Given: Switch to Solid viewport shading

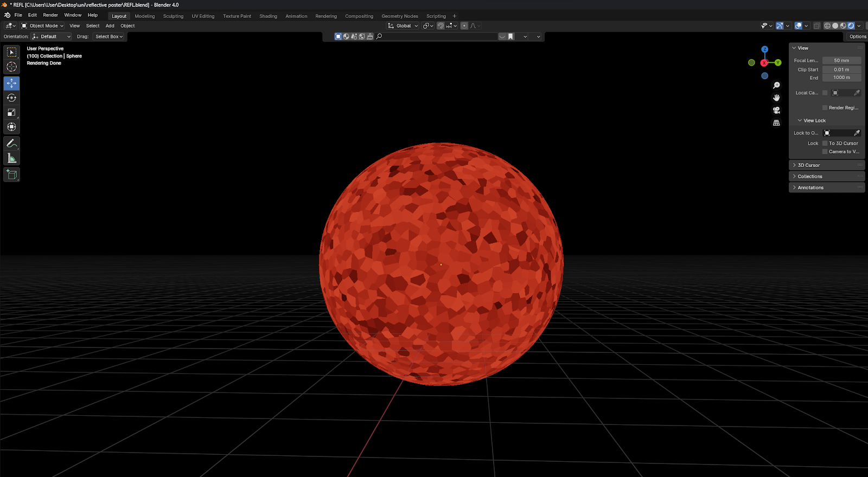Looking at the screenshot, I should 835,26.
